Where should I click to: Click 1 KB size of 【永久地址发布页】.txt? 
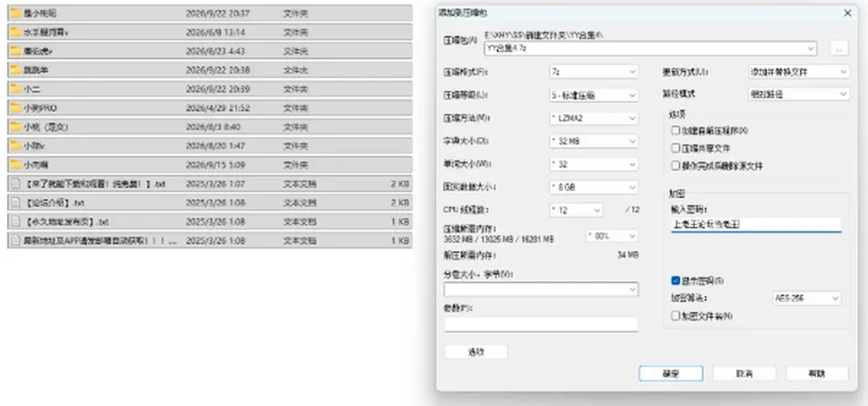pyautogui.click(x=400, y=222)
